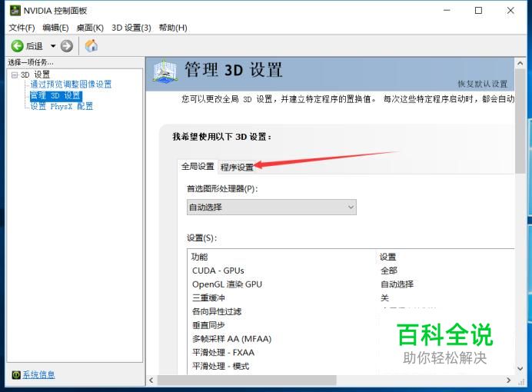Screen dimensions: 532x392
Task: Click the 设置 column header
Action: pos(387,257)
